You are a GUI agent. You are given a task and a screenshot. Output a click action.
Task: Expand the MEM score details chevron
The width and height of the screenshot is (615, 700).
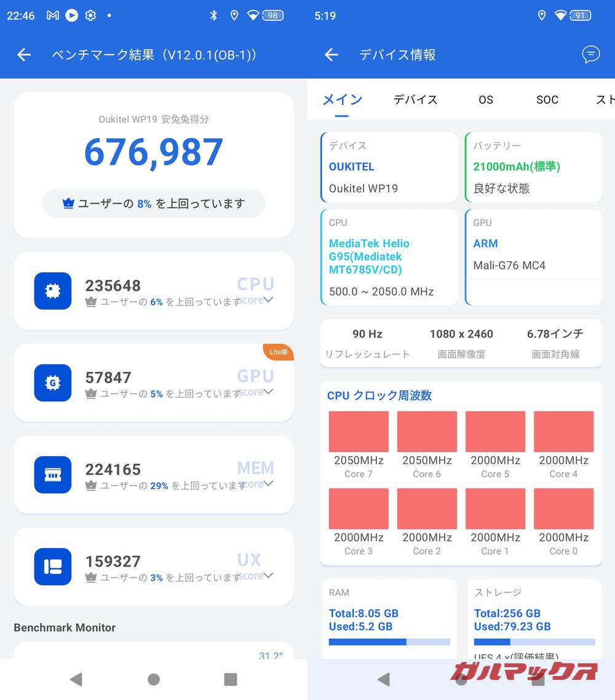268,484
